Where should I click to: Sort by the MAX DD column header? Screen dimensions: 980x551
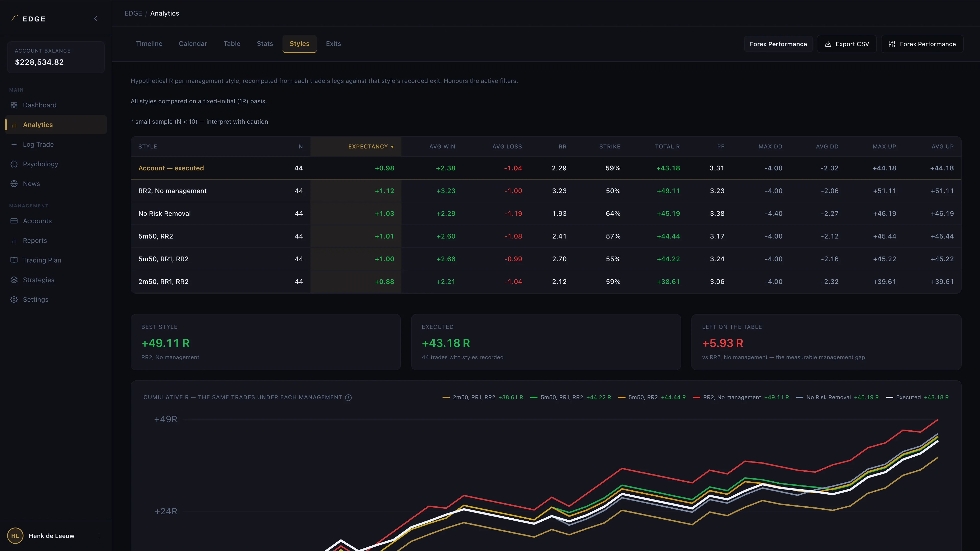[x=770, y=146]
